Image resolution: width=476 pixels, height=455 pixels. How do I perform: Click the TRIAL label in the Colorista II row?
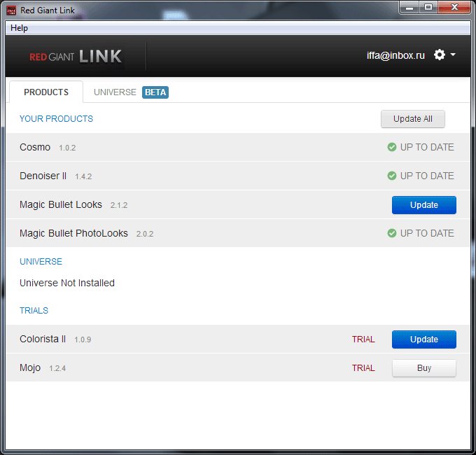(363, 339)
